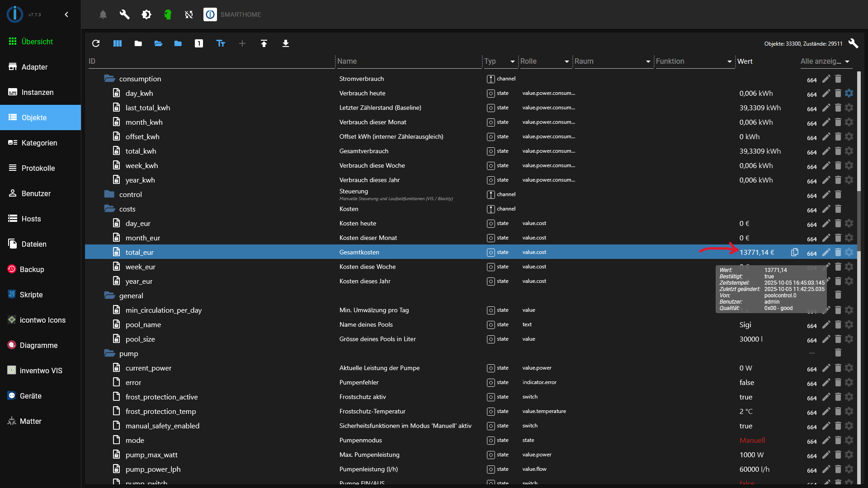The height and width of the screenshot is (488, 868).
Task: Copy total_eur value with copy icon
Action: coord(795,252)
